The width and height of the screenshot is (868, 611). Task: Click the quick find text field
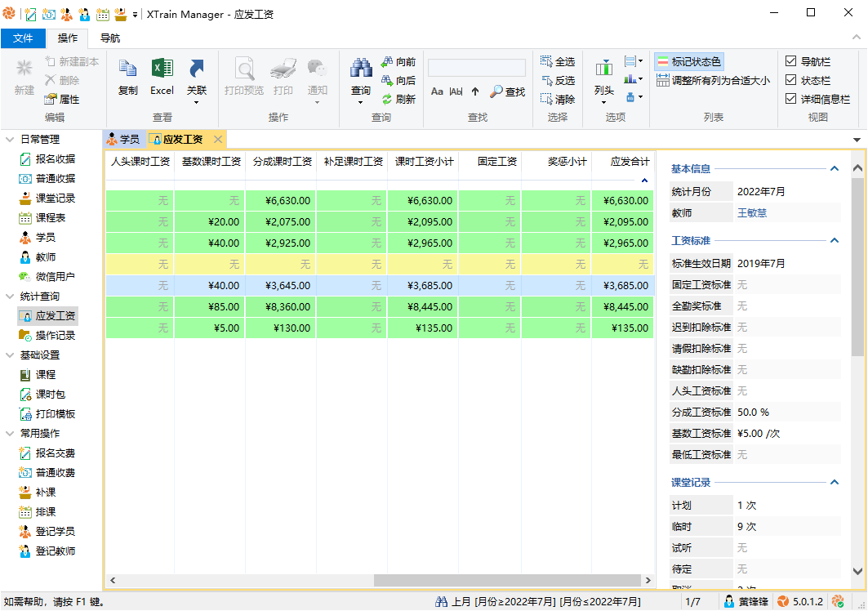click(477, 68)
